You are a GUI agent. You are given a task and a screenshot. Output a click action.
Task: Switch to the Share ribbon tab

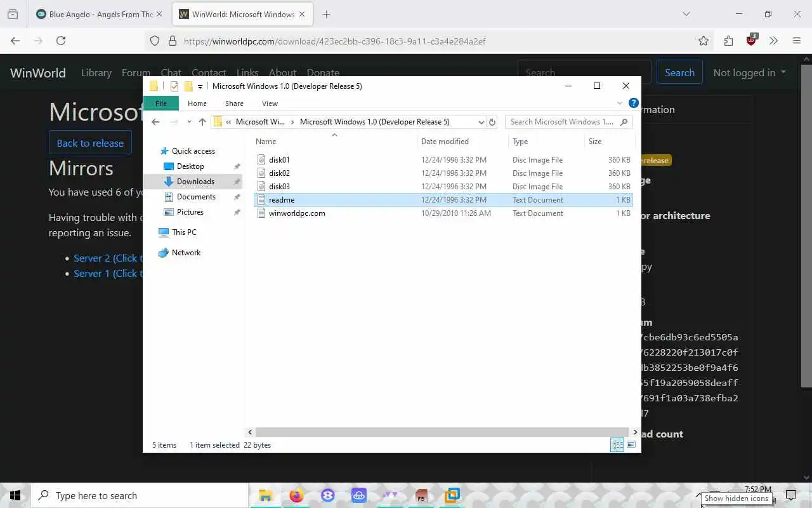click(234, 104)
